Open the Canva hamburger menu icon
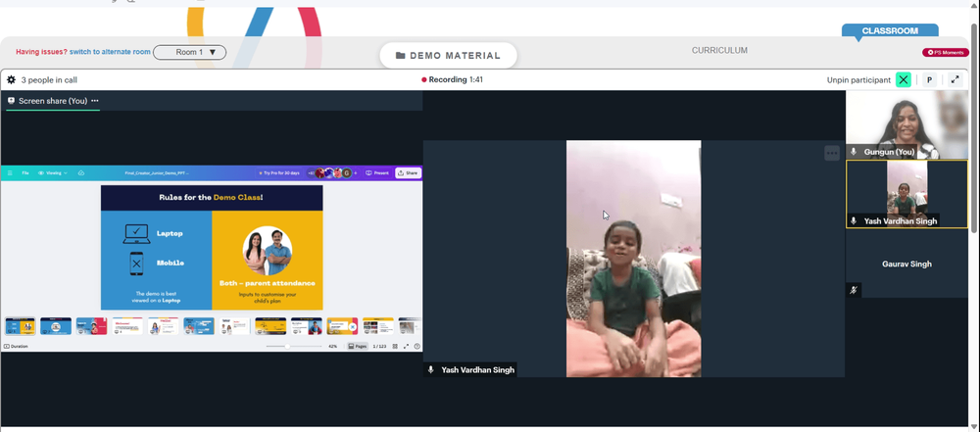 (x=10, y=173)
